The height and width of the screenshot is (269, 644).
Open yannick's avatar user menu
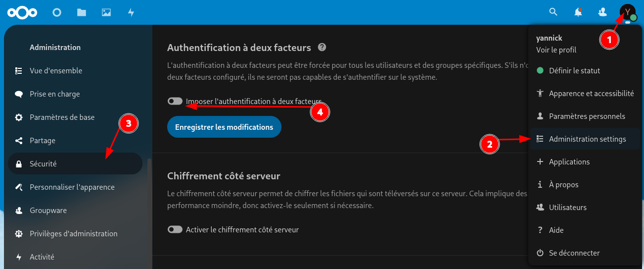(627, 12)
